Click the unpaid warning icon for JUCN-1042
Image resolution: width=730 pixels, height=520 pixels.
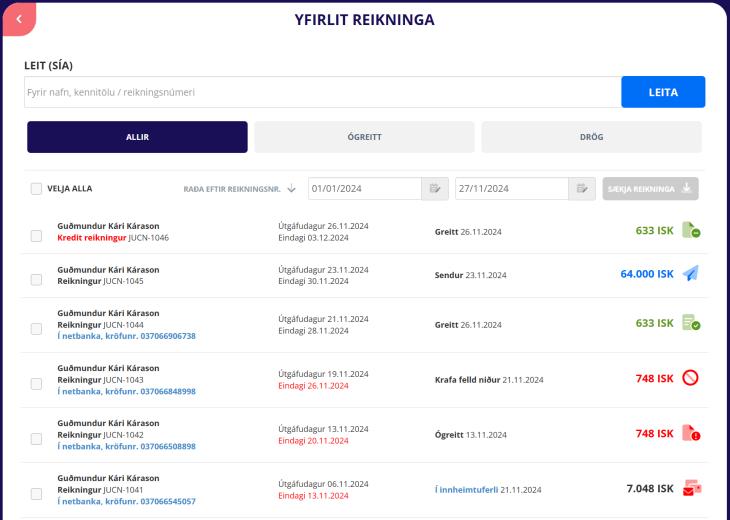tap(690, 434)
